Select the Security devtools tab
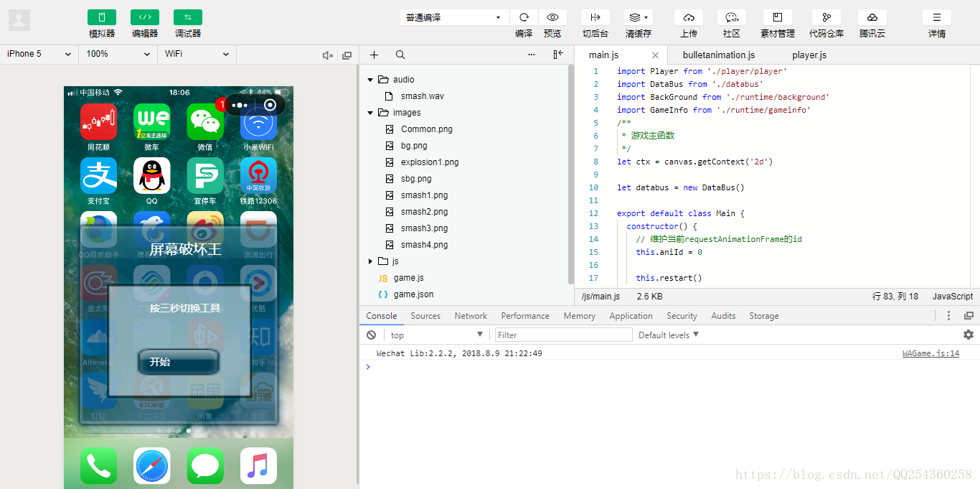The width and height of the screenshot is (980, 489). 682,316
